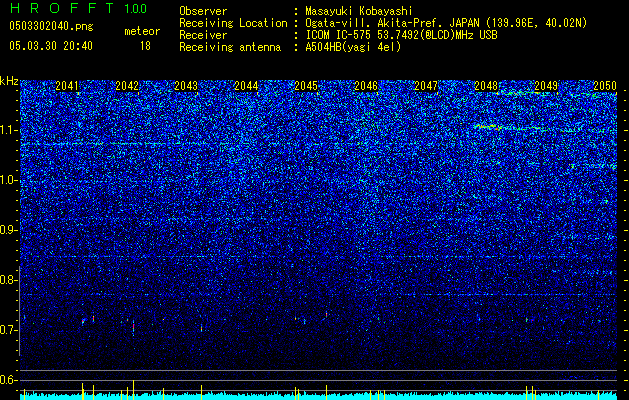629x400 pixels.
Task: Click the 2043 time marker
Action: (x=186, y=86)
